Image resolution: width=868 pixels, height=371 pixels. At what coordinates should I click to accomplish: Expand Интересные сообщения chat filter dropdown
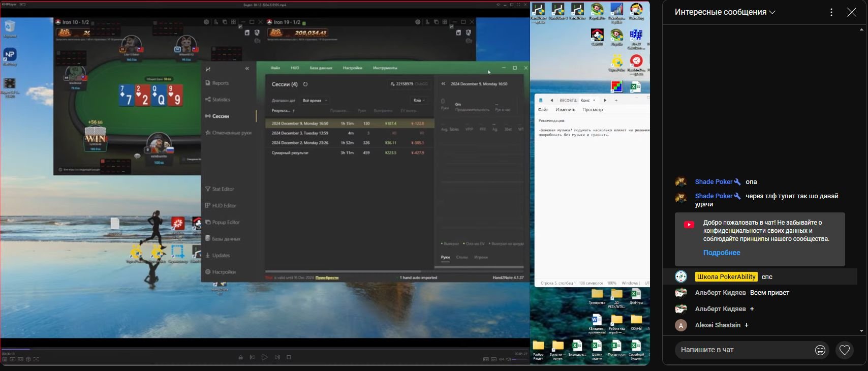(725, 12)
